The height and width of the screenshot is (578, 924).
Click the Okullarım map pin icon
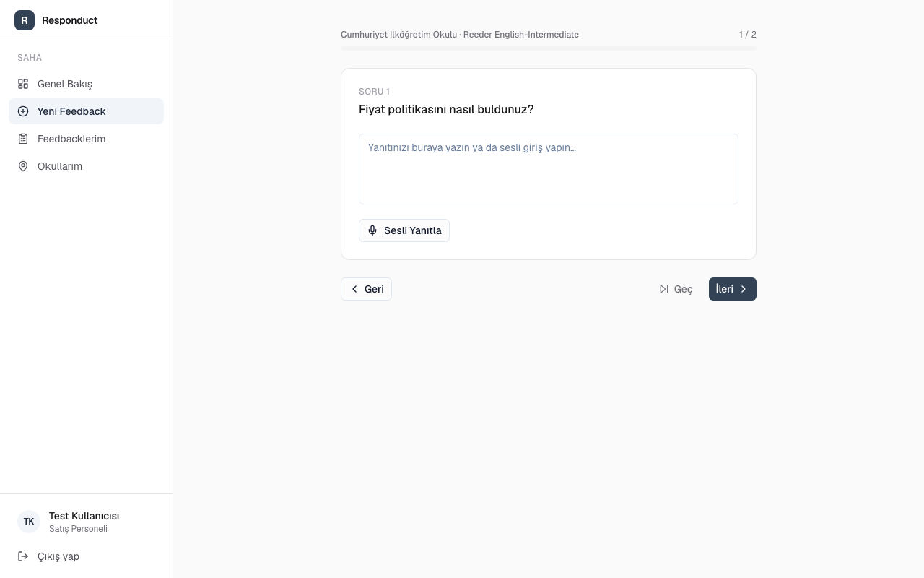[x=23, y=166]
